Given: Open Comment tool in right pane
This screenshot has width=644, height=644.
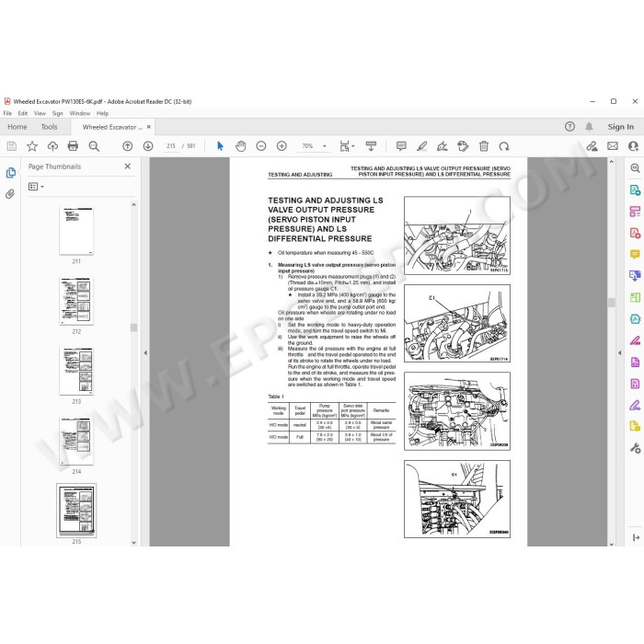Looking at the screenshot, I should (635, 254).
